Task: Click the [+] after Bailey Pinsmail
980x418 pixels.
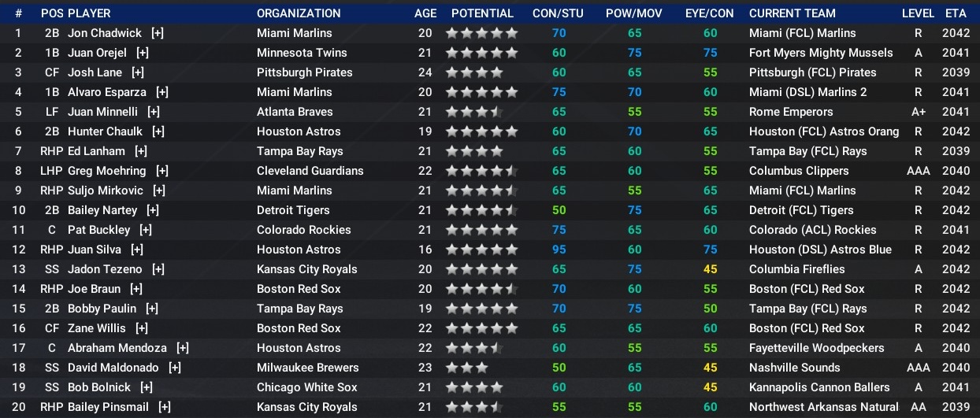Action: click(165, 407)
